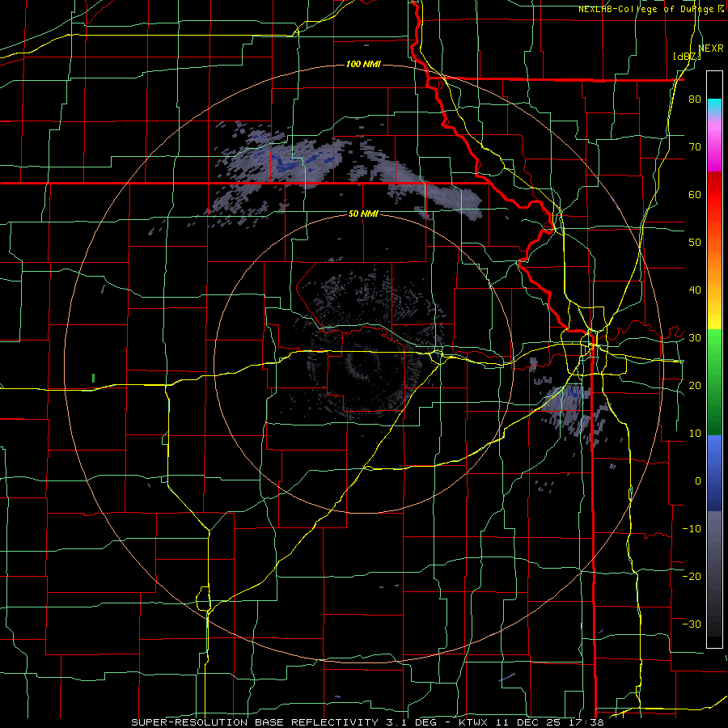Click the 50 dBZ scale label

coord(695,243)
